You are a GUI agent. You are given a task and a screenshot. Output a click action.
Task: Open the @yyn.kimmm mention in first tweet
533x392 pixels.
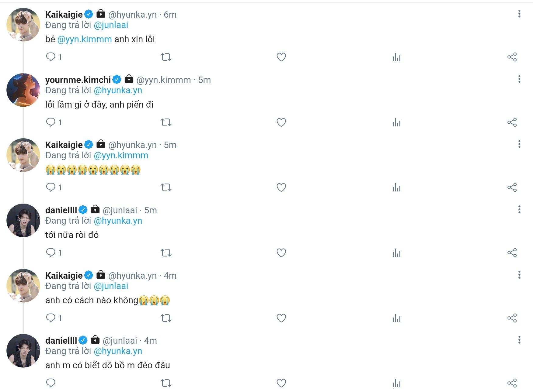click(x=85, y=40)
